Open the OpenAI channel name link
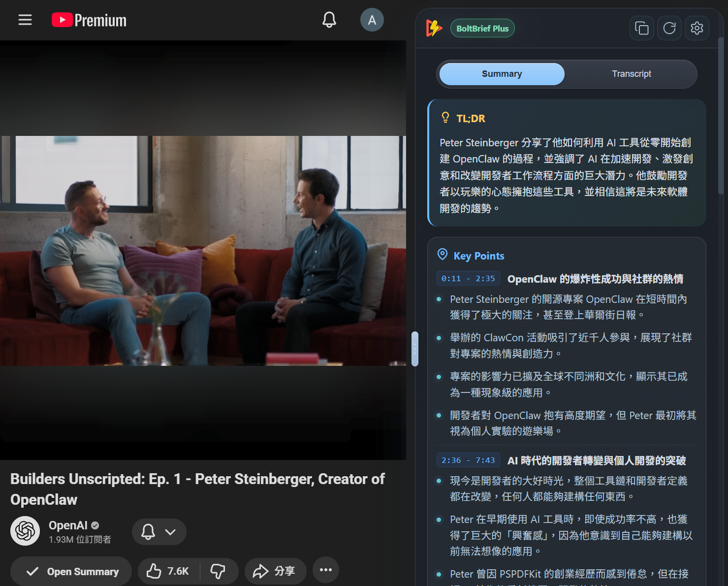The image size is (728, 586). [68, 525]
